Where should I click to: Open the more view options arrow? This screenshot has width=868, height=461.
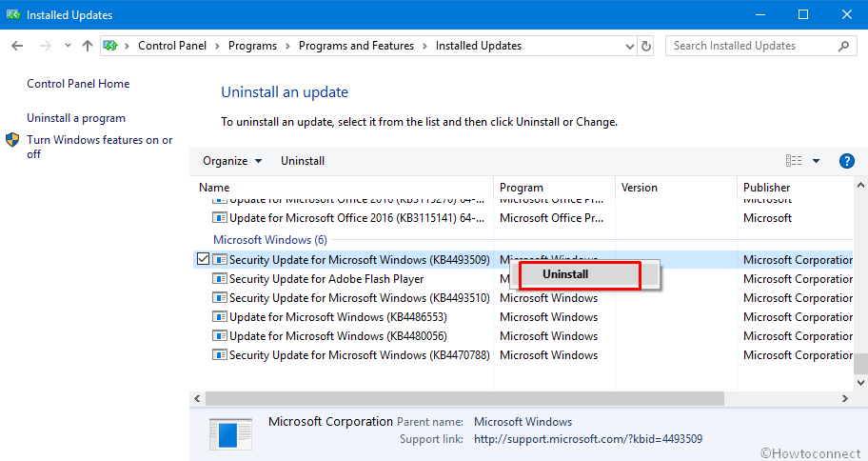pyautogui.click(x=816, y=161)
